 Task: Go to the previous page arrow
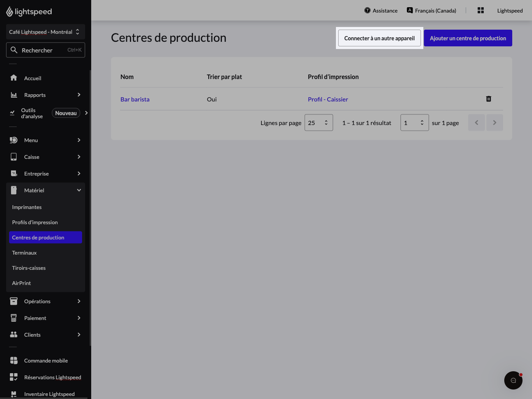click(477, 123)
